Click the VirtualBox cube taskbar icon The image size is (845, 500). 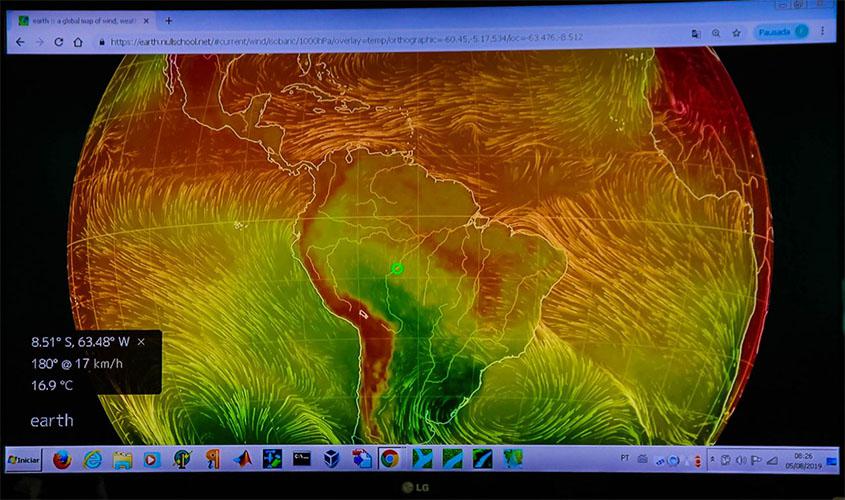point(330,458)
